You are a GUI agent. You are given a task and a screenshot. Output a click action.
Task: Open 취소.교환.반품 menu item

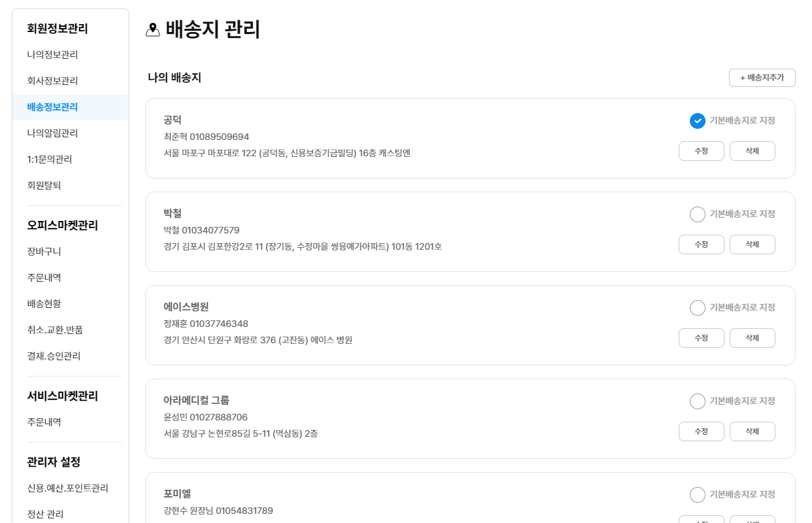tap(55, 330)
